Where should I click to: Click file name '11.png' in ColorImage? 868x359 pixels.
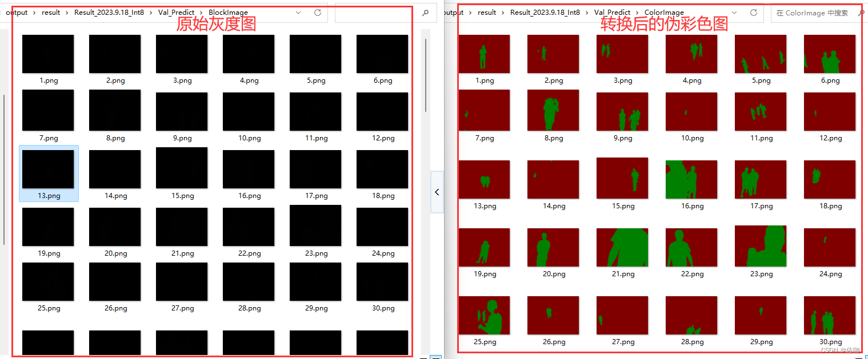(761, 138)
